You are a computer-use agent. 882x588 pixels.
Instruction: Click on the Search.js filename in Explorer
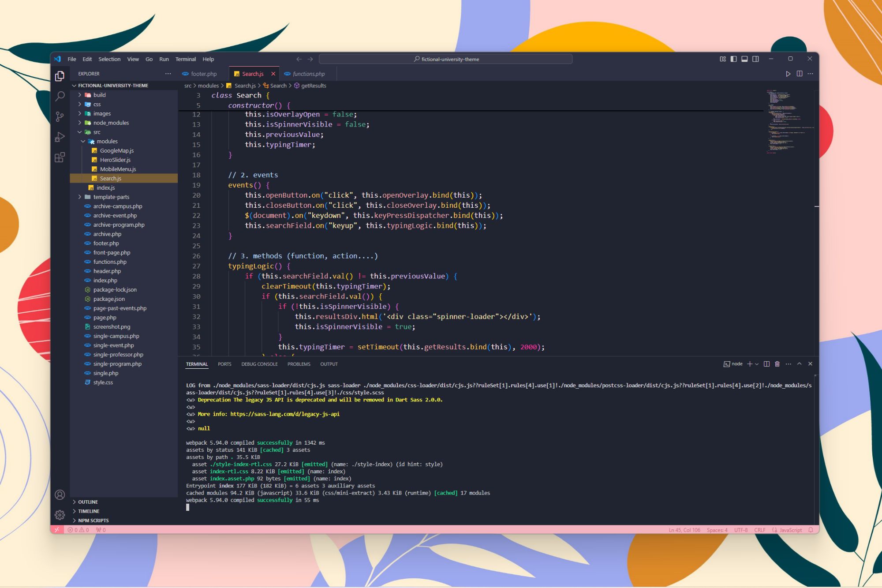point(110,178)
